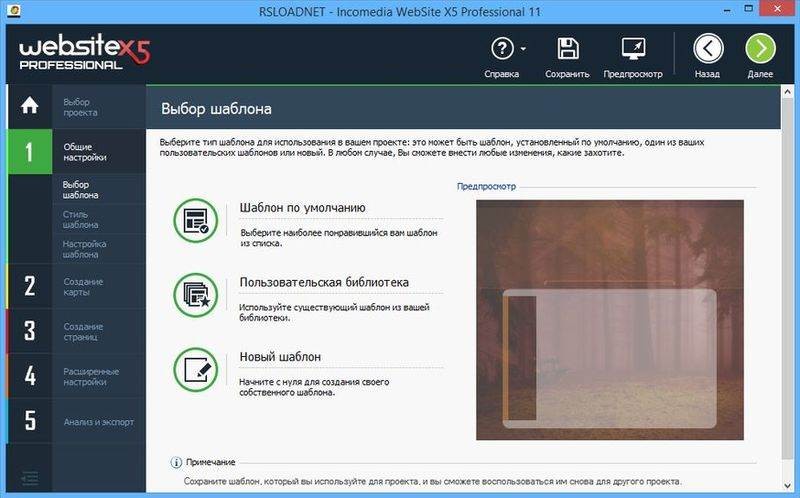Collapse the sidebar using bottom-left icon
Screen dimensions: 800x498
[x=30, y=479]
